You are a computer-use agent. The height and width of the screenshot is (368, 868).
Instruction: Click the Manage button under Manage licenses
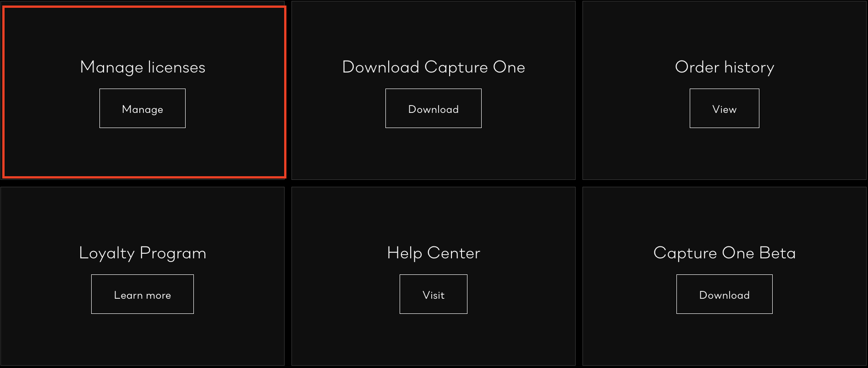tap(143, 108)
